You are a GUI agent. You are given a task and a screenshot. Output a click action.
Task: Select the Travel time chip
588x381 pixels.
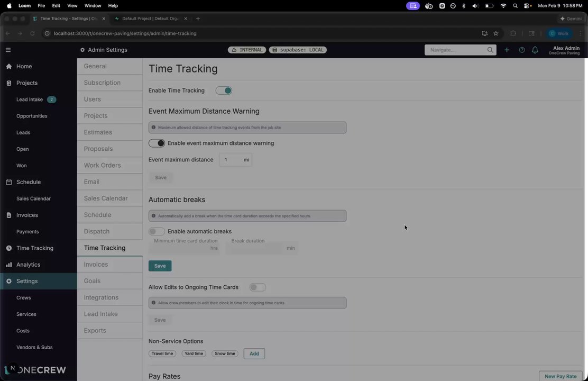point(162,353)
